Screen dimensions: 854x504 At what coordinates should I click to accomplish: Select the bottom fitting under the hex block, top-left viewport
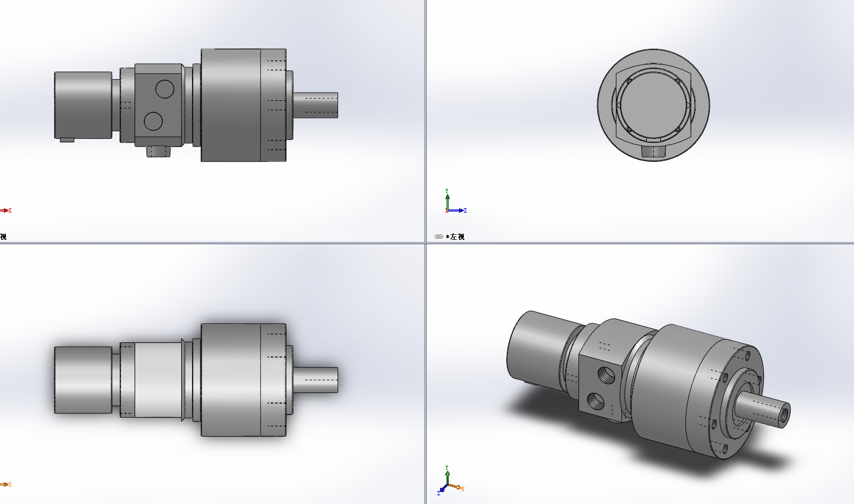(x=158, y=151)
